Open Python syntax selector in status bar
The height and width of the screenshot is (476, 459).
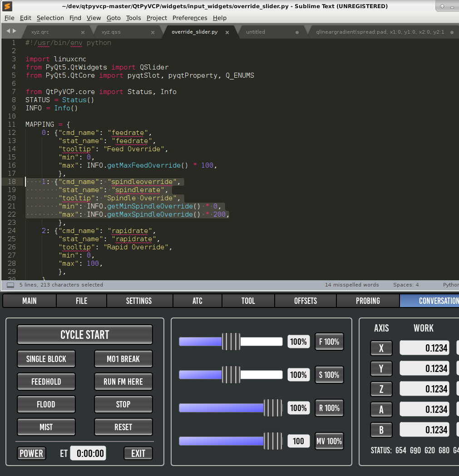tap(450, 285)
